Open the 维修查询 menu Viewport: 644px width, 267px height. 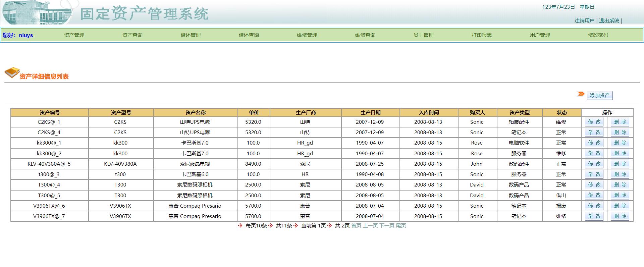coord(365,35)
